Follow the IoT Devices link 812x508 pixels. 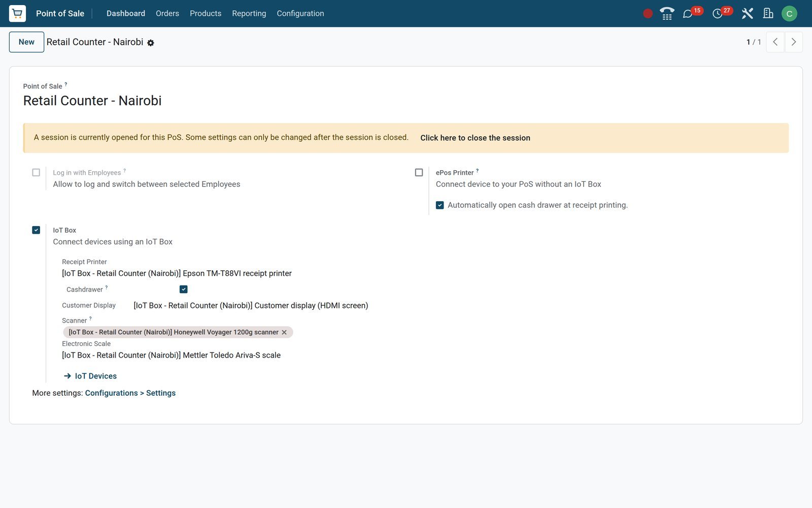(x=90, y=376)
